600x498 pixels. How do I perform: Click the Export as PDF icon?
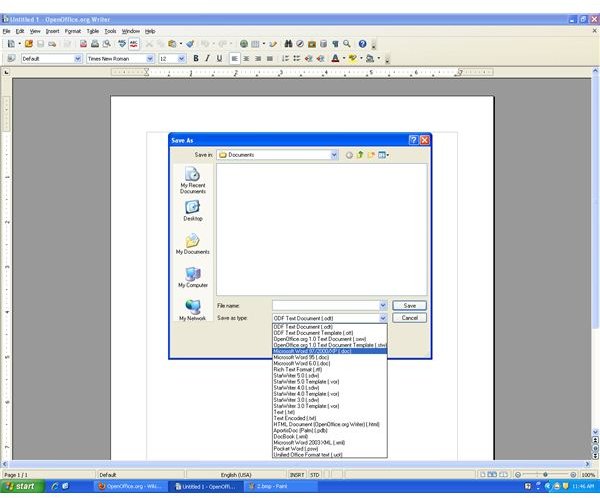coord(83,44)
